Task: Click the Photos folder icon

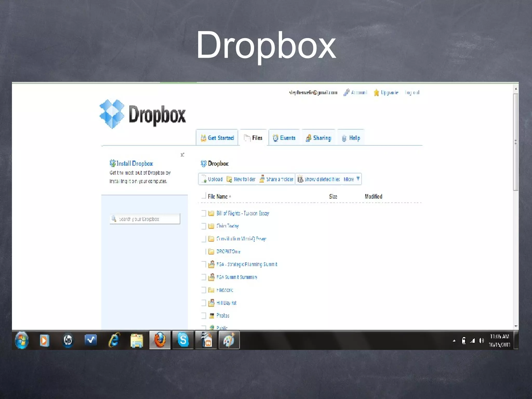Action: coord(212,316)
